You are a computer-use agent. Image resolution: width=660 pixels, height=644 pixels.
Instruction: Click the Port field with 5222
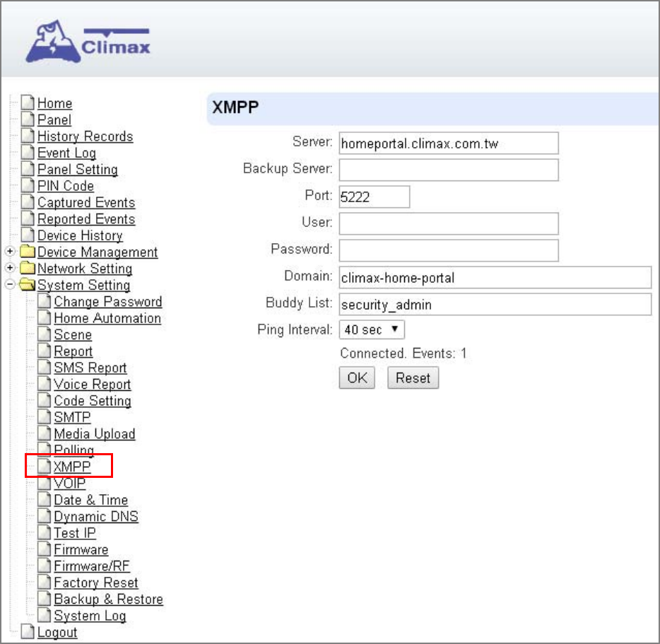375,197
